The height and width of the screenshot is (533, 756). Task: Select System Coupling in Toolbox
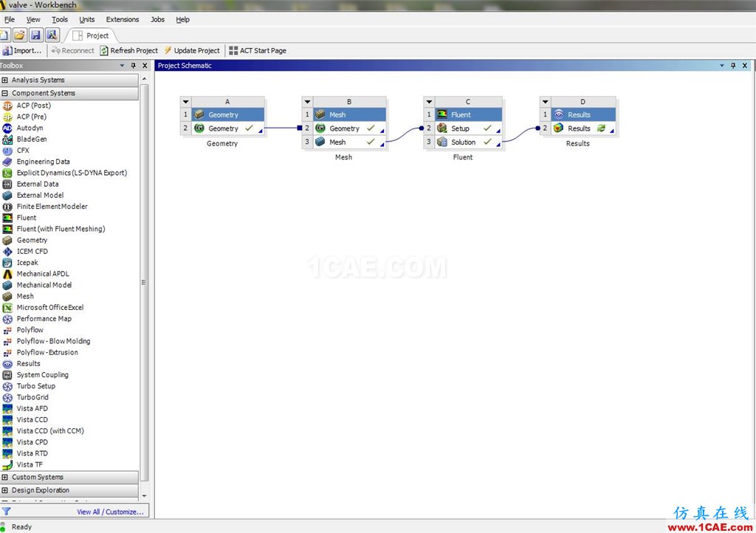coord(42,375)
